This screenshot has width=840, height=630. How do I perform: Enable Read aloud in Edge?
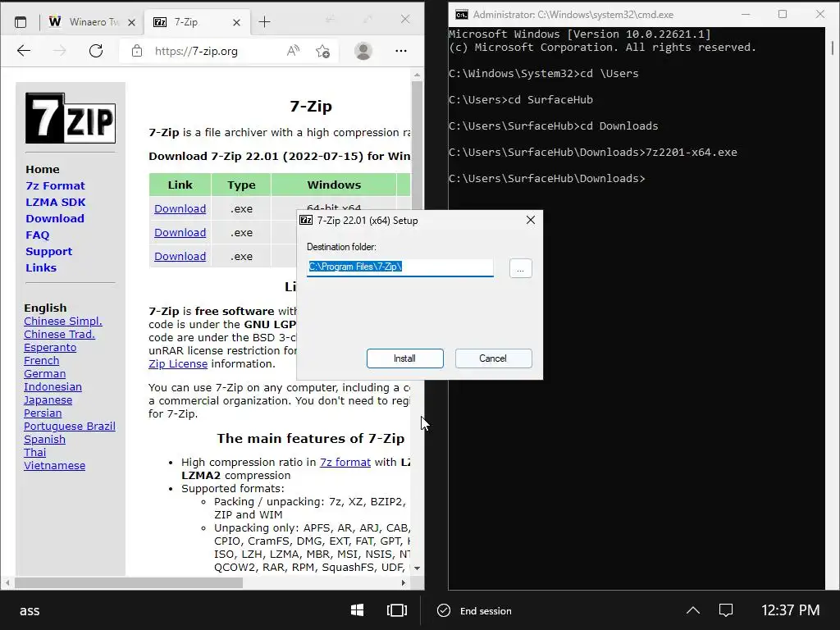pyautogui.click(x=293, y=51)
